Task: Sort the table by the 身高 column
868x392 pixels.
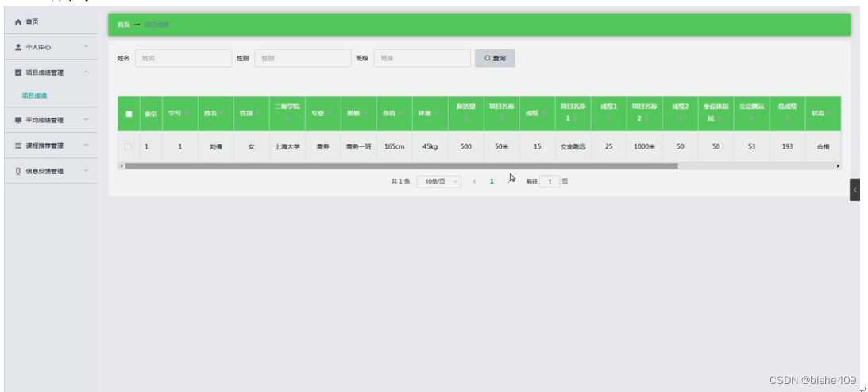Action: tap(401, 113)
